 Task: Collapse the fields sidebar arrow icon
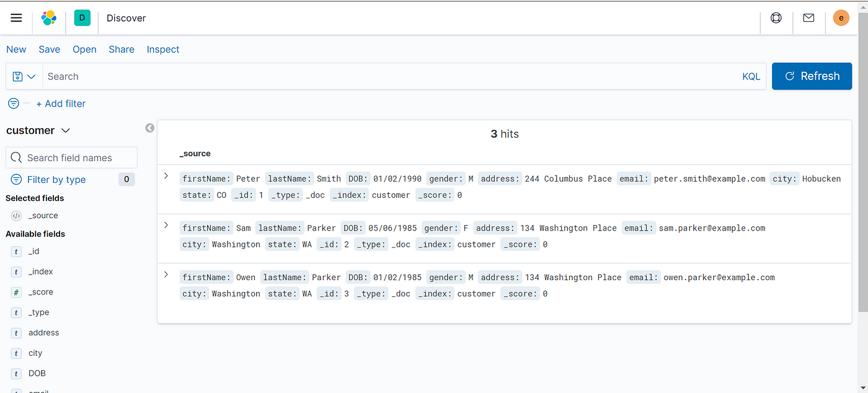click(149, 128)
